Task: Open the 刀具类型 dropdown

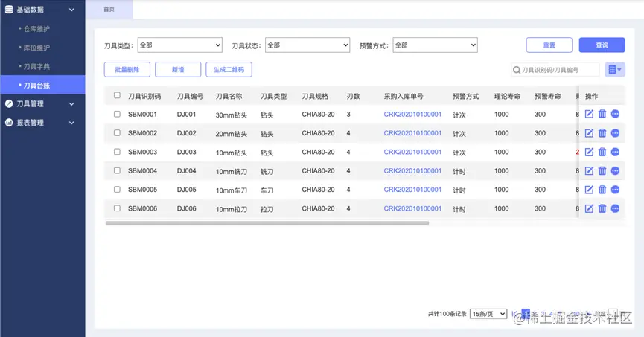Action: click(180, 45)
